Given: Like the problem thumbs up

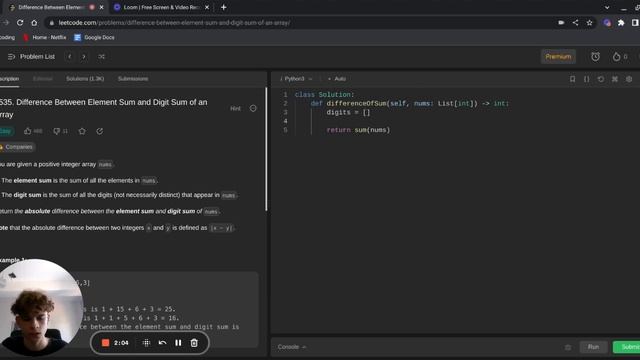Looking at the screenshot, I should (27, 131).
